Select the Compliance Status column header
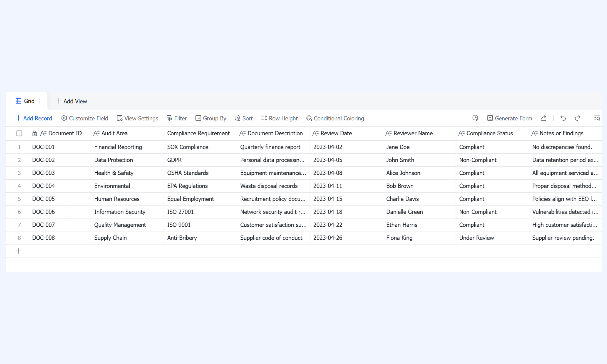Image resolution: width=607 pixels, height=364 pixels. (x=493, y=133)
